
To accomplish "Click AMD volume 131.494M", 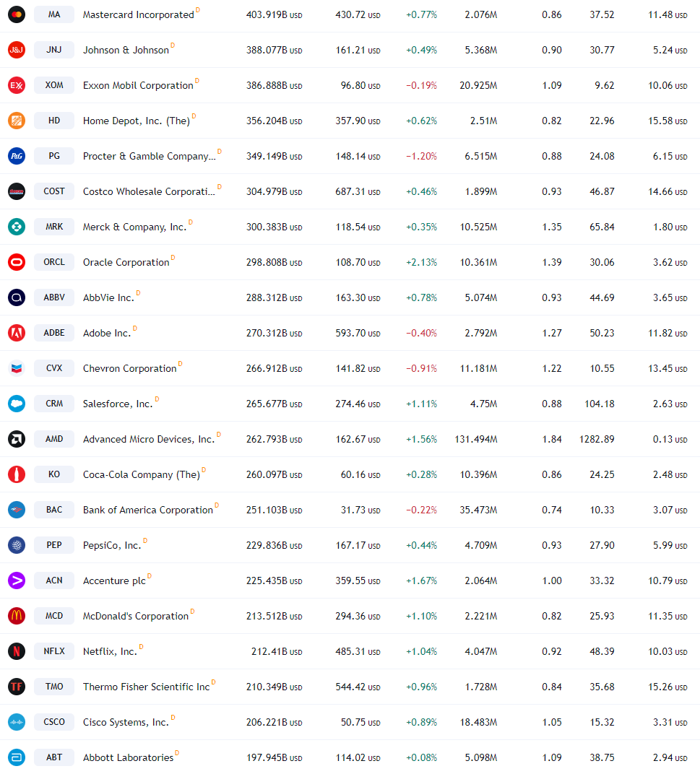I will (x=476, y=439).
